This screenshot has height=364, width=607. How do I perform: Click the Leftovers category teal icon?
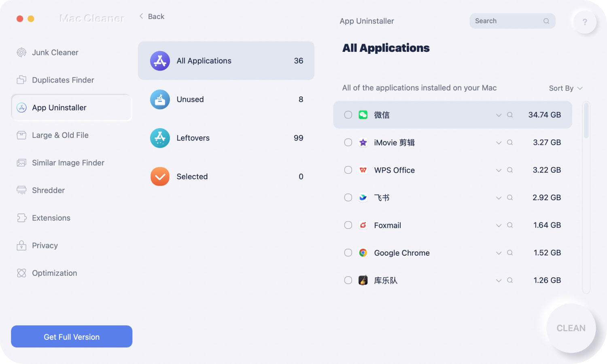point(160,138)
